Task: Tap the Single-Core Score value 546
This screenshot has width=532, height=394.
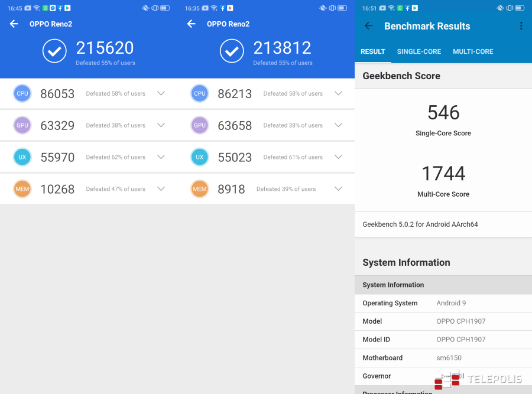Action: (443, 113)
